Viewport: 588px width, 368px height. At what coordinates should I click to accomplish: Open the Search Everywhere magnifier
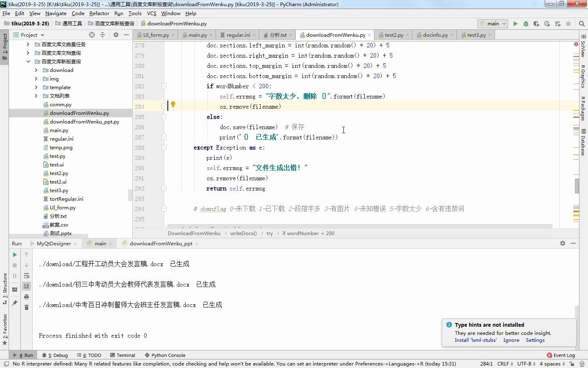click(582, 23)
